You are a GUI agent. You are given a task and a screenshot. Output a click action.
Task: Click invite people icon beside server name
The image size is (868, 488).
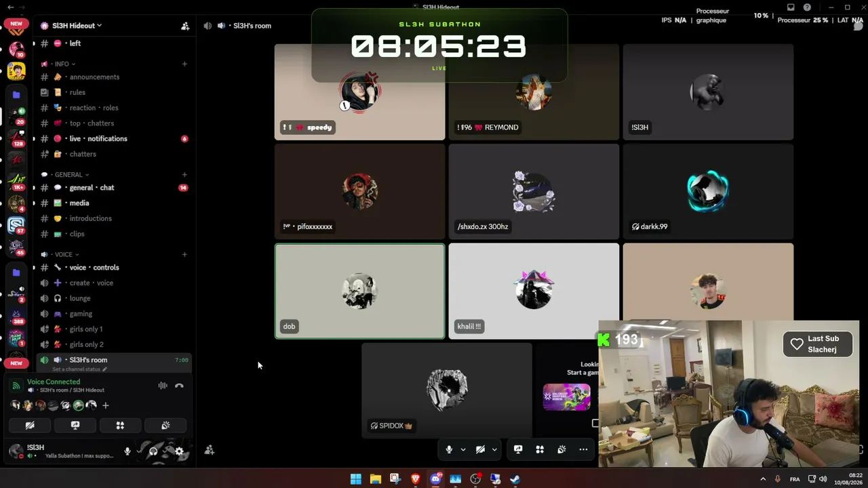pyautogui.click(x=185, y=26)
